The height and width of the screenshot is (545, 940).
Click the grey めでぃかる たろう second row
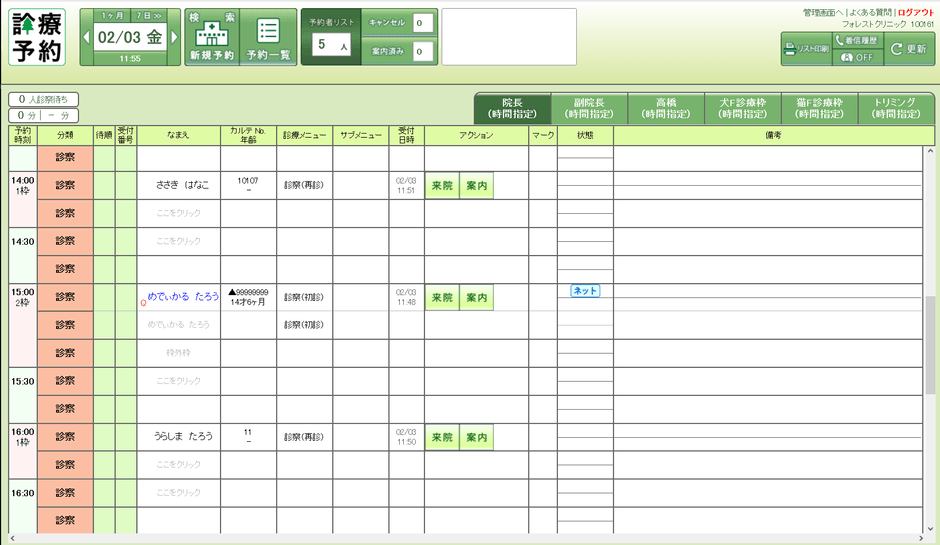179,324
